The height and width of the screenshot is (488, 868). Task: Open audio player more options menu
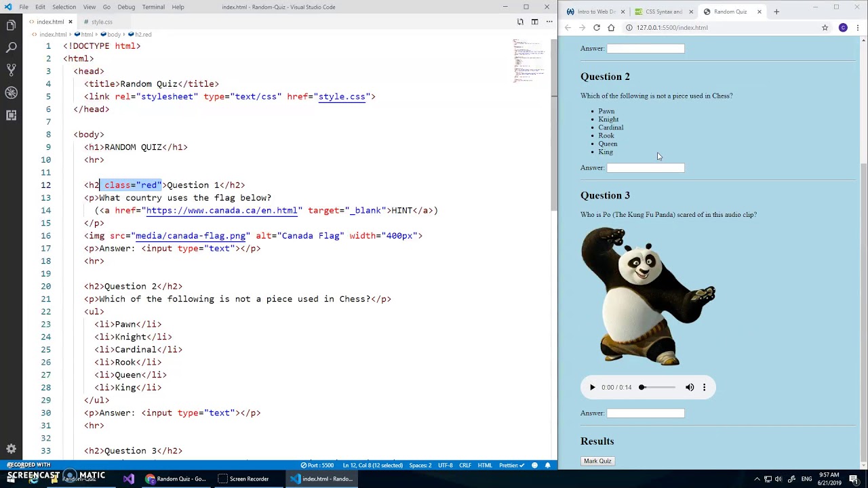(704, 388)
